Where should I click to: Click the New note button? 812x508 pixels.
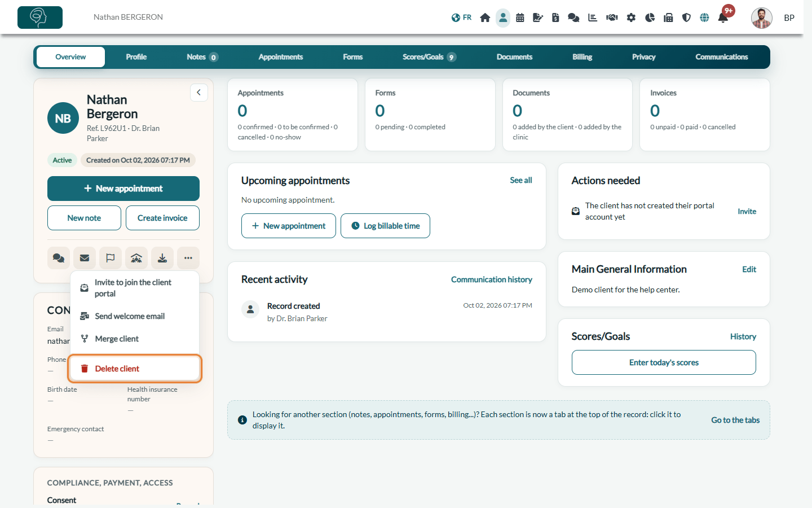pos(84,218)
